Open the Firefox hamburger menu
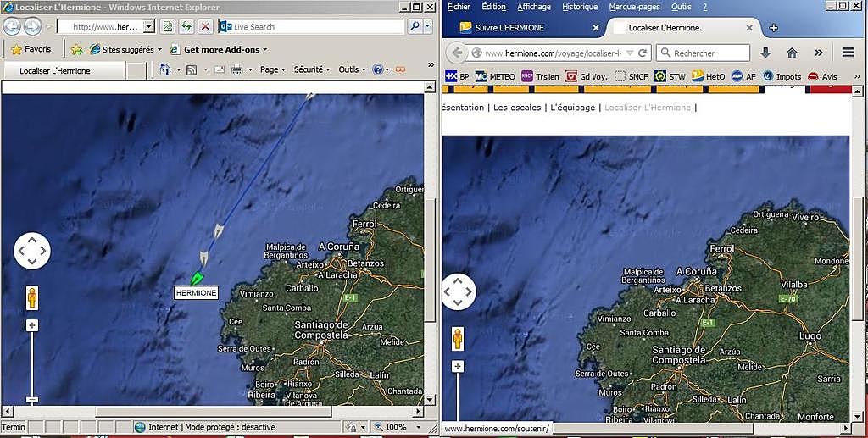 tap(848, 53)
